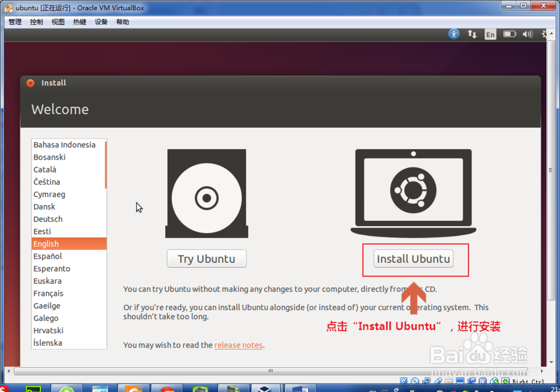The width and height of the screenshot is (560, 392).
Task: Select Cymraeg in the language list
Action: click(x=68, y=194)
